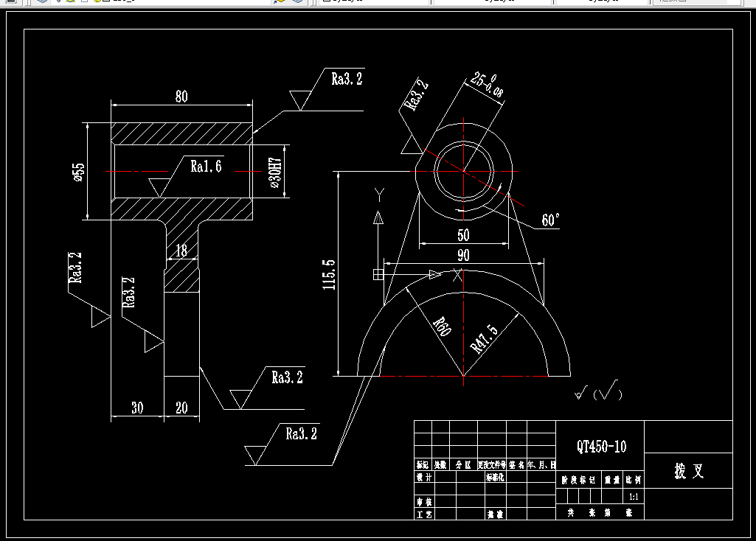Viewport: 756px width, 541px height.
Task: Click the UCS origin square marker
Action: tap(378, 274)
